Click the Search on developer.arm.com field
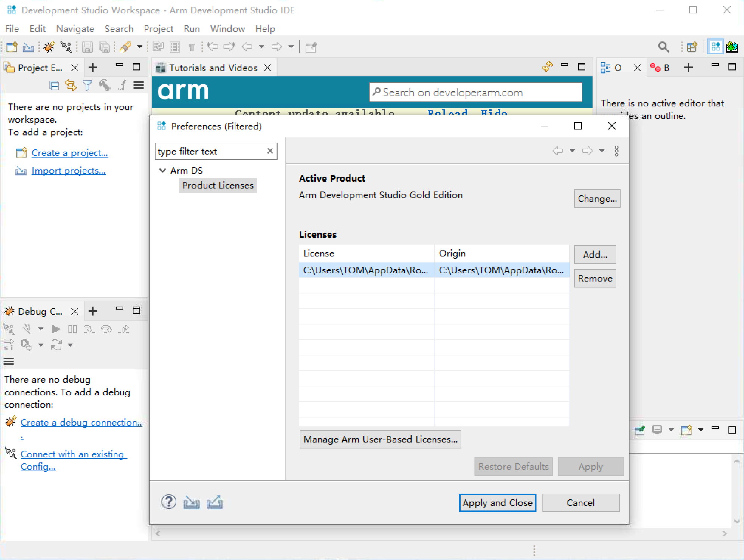Screen dimensions: 744x560 [475, 92]
